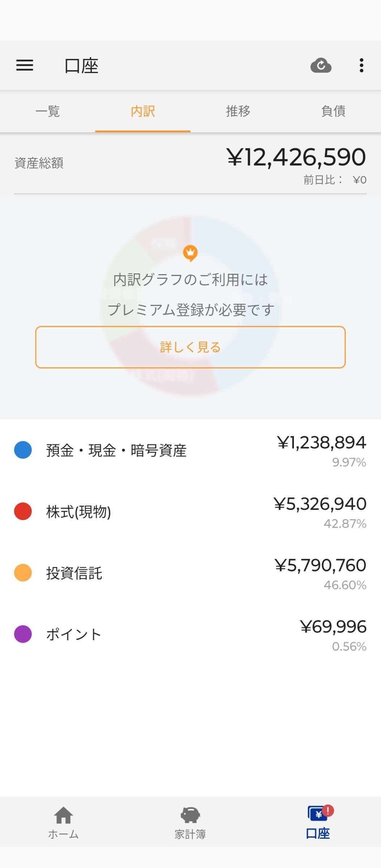Viewport: 381px width, 868px height.
Task: Select the 内訳 tab
Action: (x=143, y=111)
